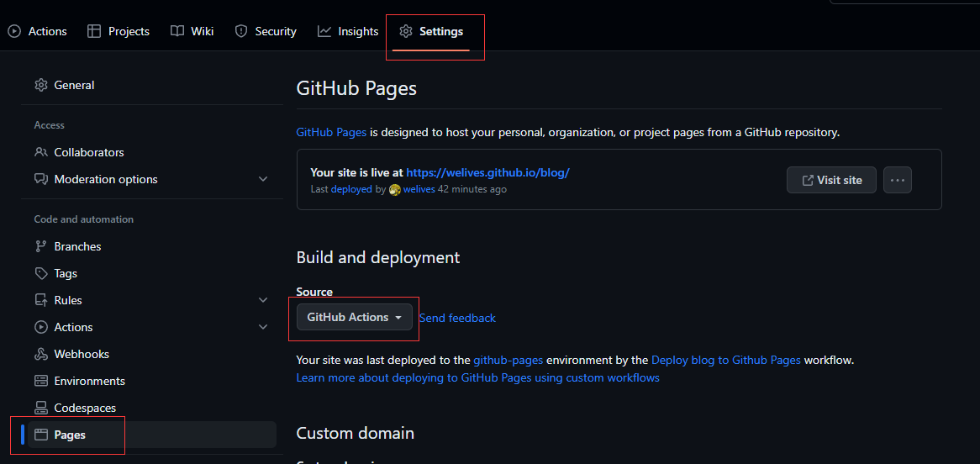Open the Security tab
This screenshot has width=980, height=464.
[x=266, y=31]
